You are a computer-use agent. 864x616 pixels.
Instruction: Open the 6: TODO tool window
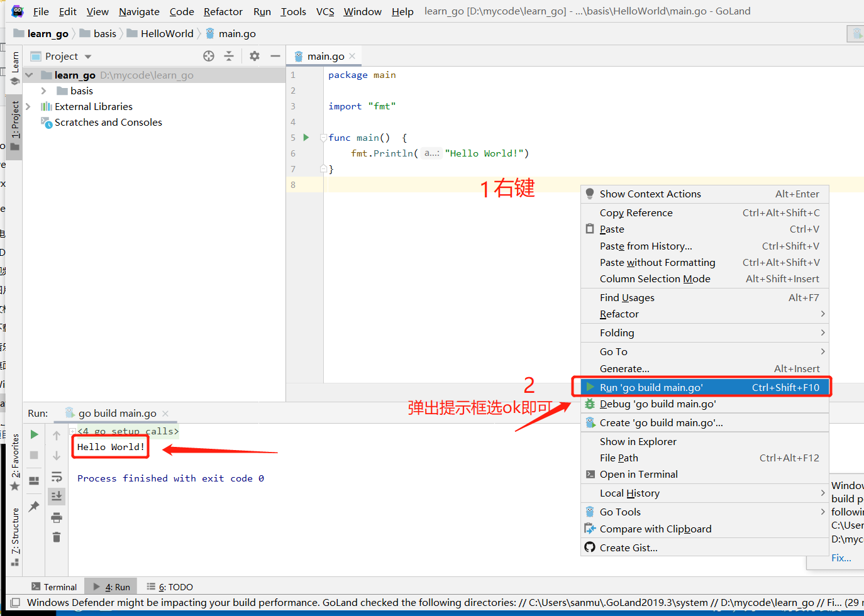point(170,586)
